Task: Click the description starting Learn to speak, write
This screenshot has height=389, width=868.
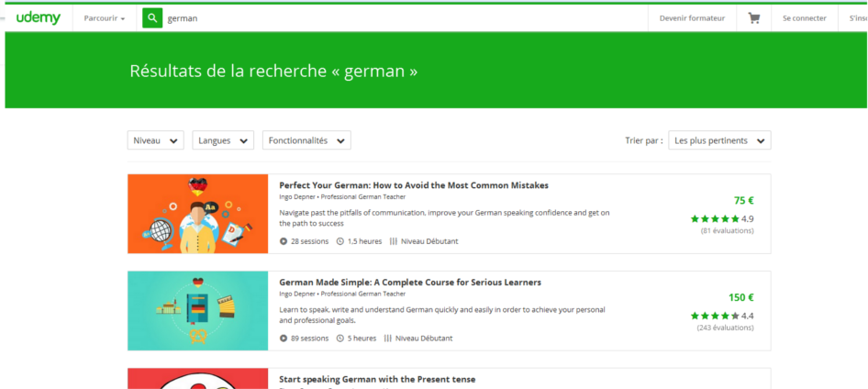Action: [x=442, y=315]
